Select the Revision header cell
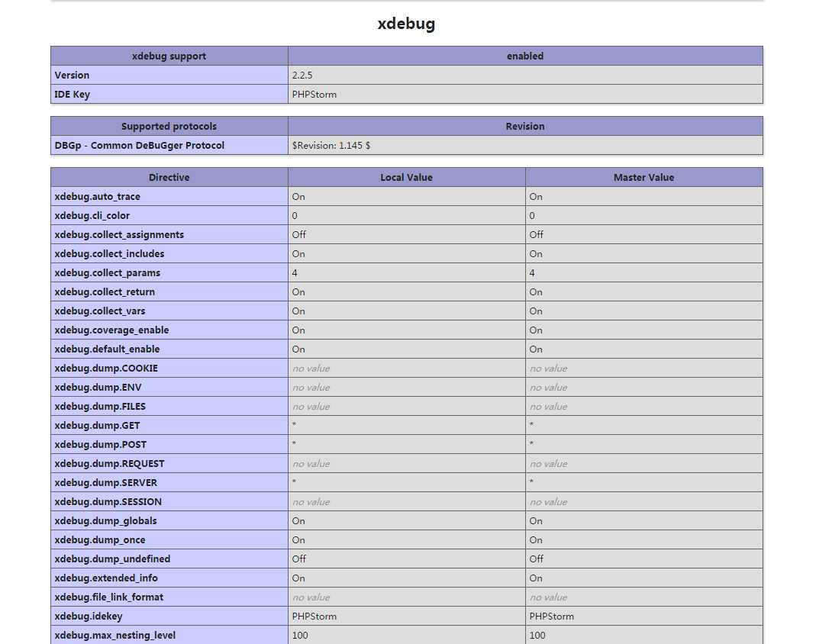Viewport: 816px width, 644px height. pyautogui.click(x=525, y=126)
